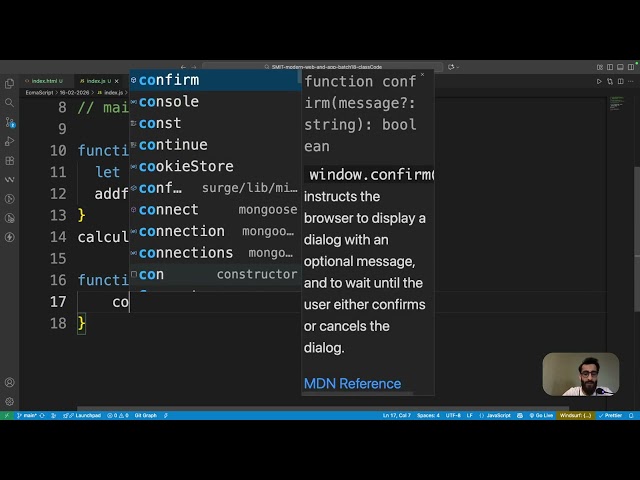Open Source Control view with pending badge
This screenshot has height=480, width=640.
[x=10, y=122]
